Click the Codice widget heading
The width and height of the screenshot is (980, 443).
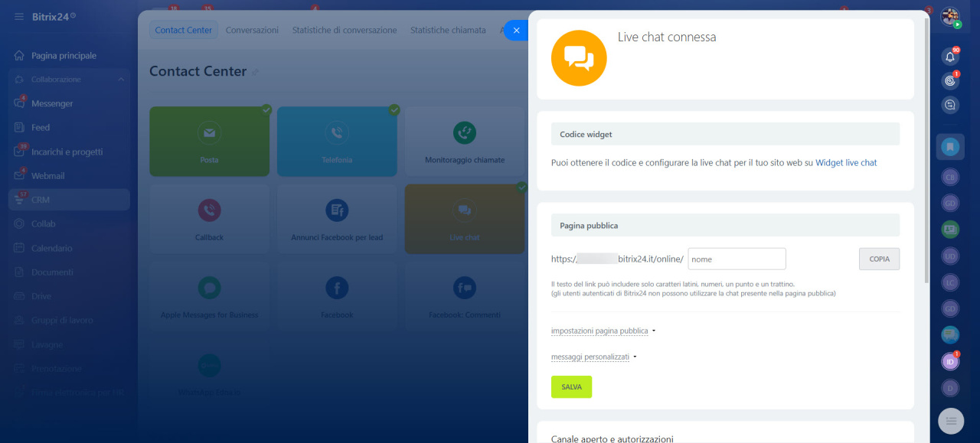pos(586,135)
